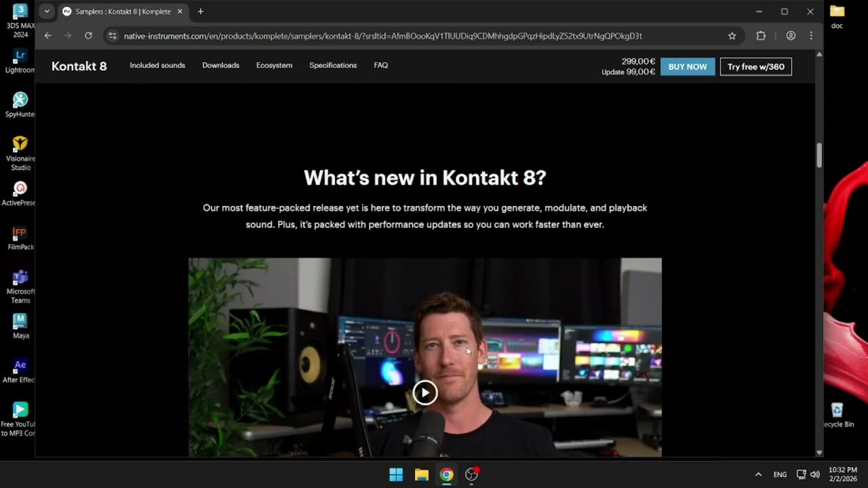868x488 pixels.
Task: Open Included sounds section link
Action: coord(157,65)
